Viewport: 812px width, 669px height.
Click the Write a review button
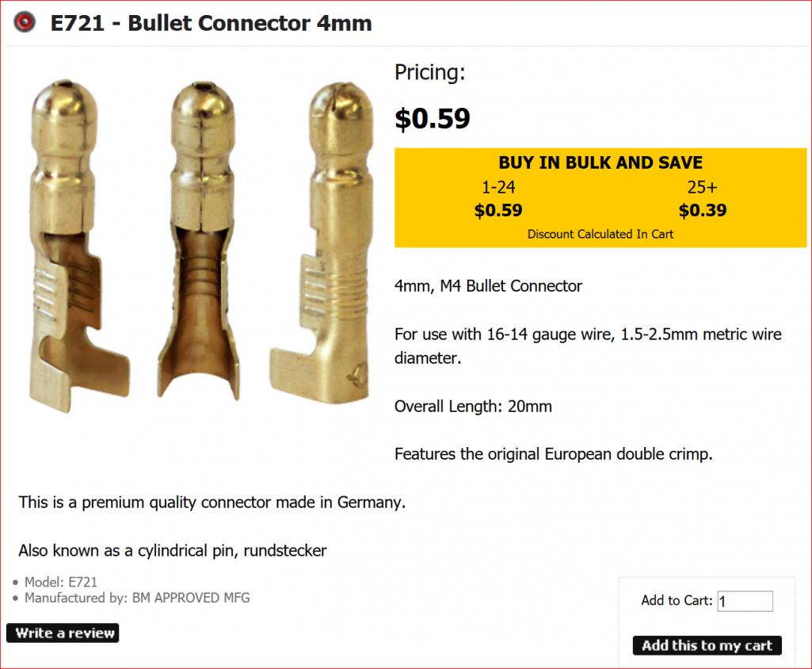pos(63,633)
